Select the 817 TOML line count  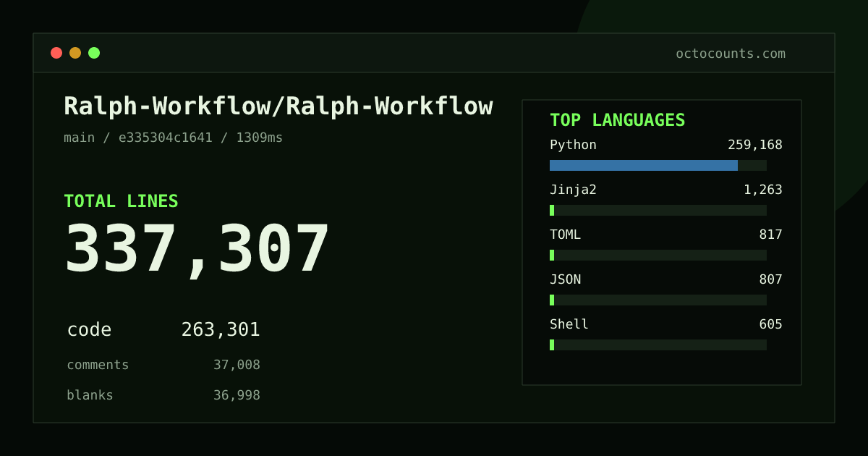click(771, 235)
